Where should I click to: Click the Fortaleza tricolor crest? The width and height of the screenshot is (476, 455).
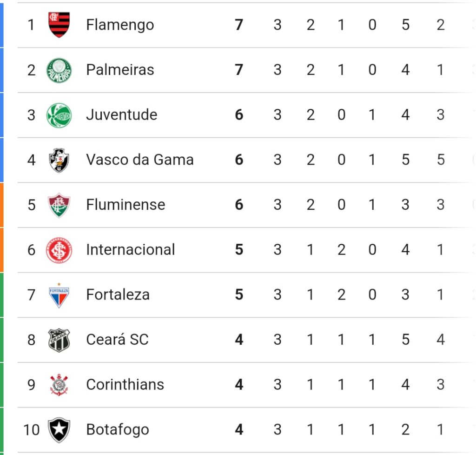pos(59,295)
